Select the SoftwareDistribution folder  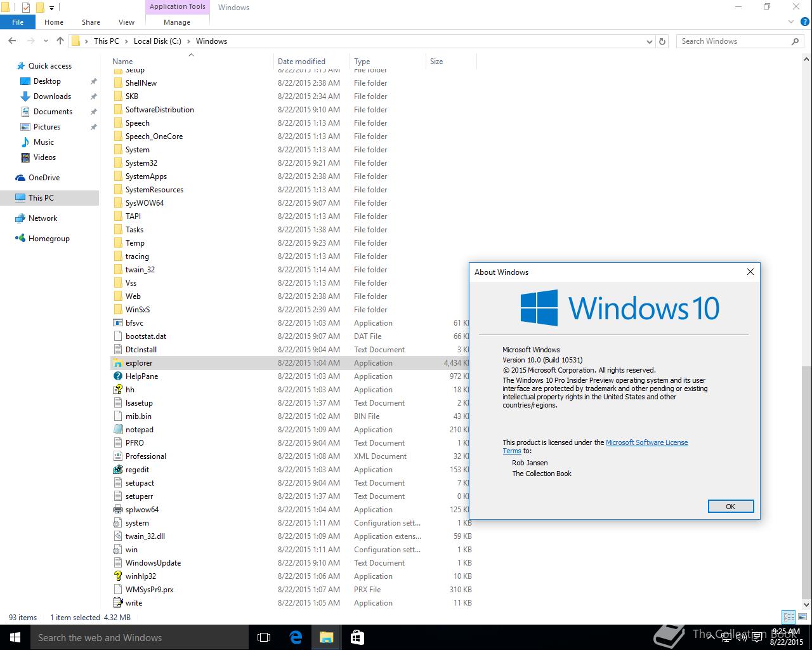(160, 110)
